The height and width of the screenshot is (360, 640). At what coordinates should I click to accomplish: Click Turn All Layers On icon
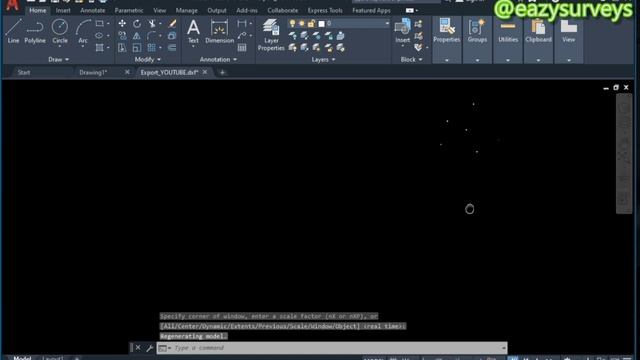point(293,48)
